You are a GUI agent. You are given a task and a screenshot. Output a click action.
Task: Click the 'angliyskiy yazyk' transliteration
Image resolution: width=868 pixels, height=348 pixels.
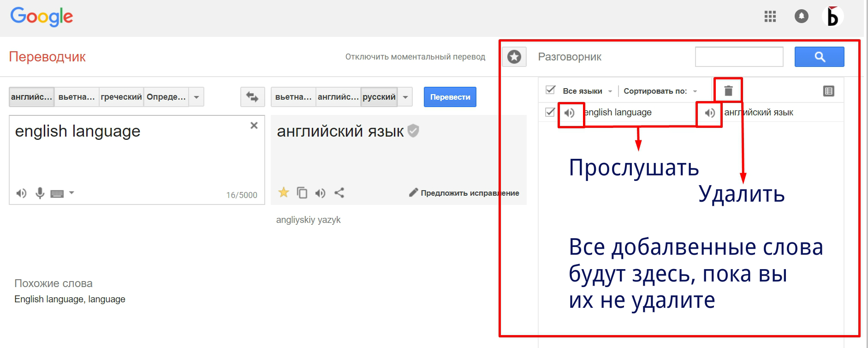coord(308,220)
